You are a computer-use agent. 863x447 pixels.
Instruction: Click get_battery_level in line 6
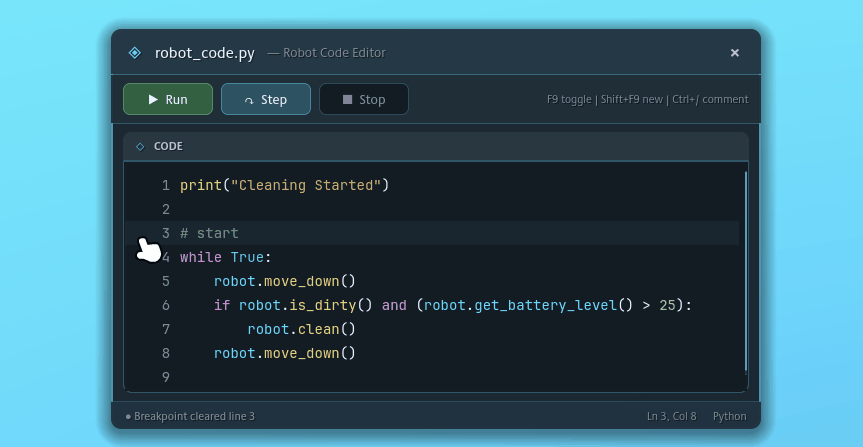[x=546, y=305]
